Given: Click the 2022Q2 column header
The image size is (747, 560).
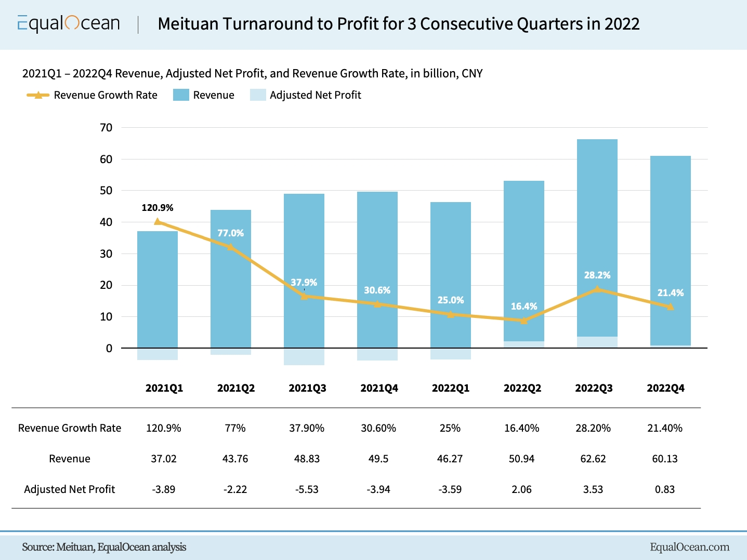Looking at the screenshot, I should (522, 388).
